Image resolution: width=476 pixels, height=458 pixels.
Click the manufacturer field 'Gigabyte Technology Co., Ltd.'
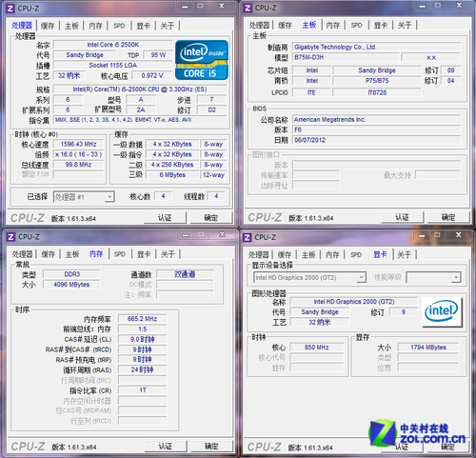376,47
